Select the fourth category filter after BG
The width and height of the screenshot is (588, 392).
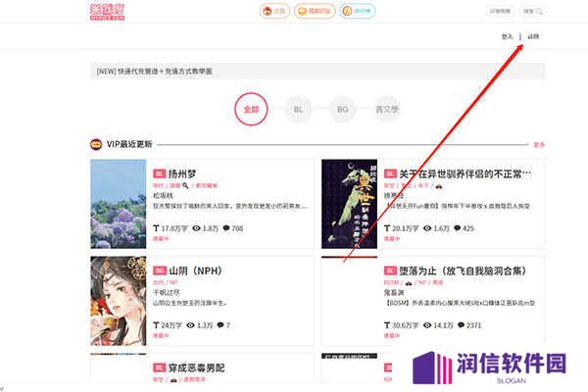pos(387,109)
